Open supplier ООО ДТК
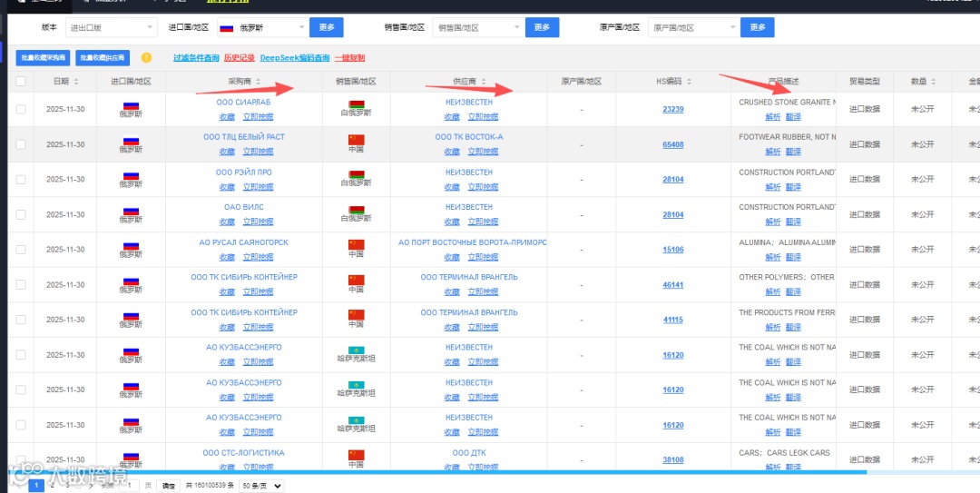The width and height of the screenshot is (980, 493). [x=469, y=452]
